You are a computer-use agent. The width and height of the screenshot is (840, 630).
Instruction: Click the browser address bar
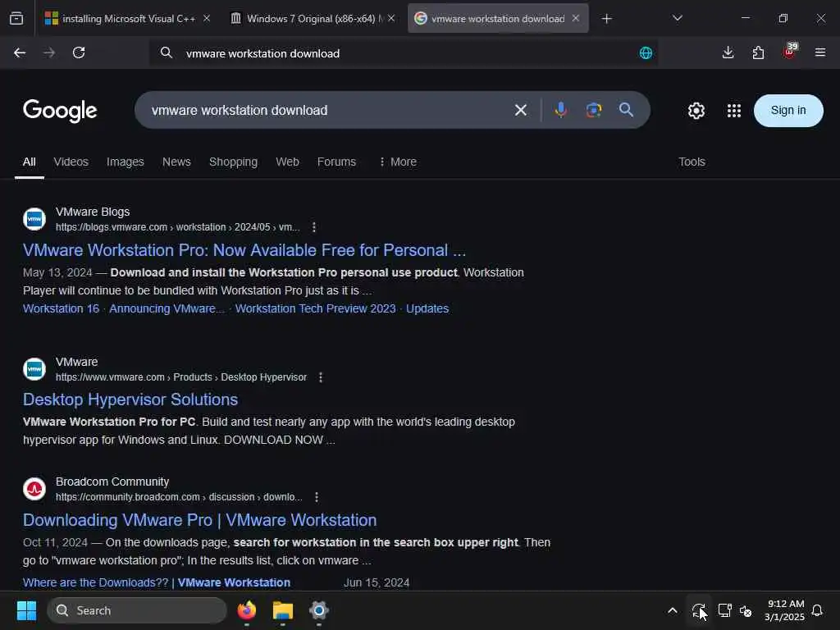click(x=403, y=53)
